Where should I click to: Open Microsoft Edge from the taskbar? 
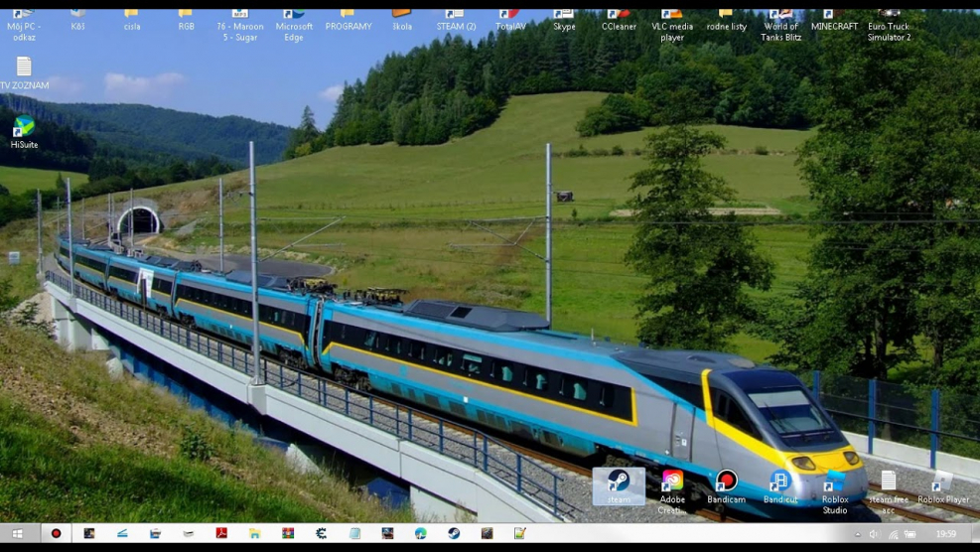[x=421, y=533]
